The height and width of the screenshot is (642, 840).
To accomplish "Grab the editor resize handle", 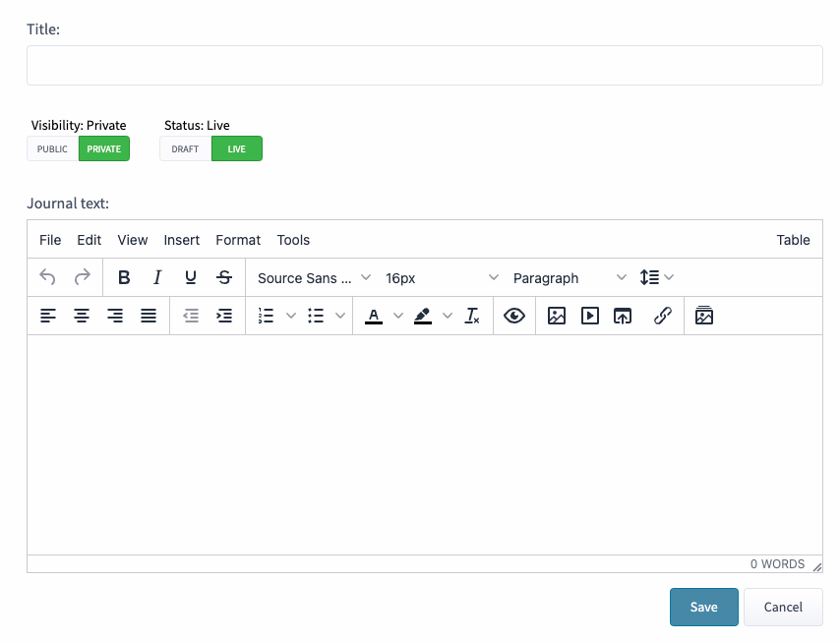I will point(817,567).
